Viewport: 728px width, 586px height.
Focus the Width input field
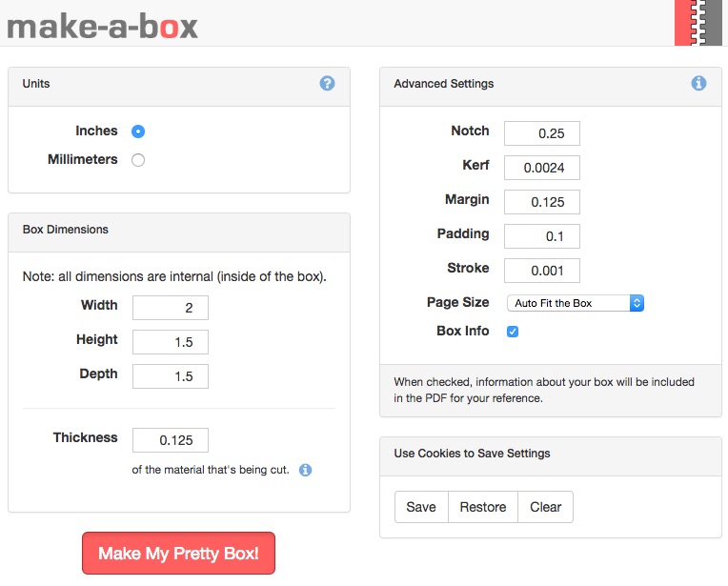[x=171, y=308]
